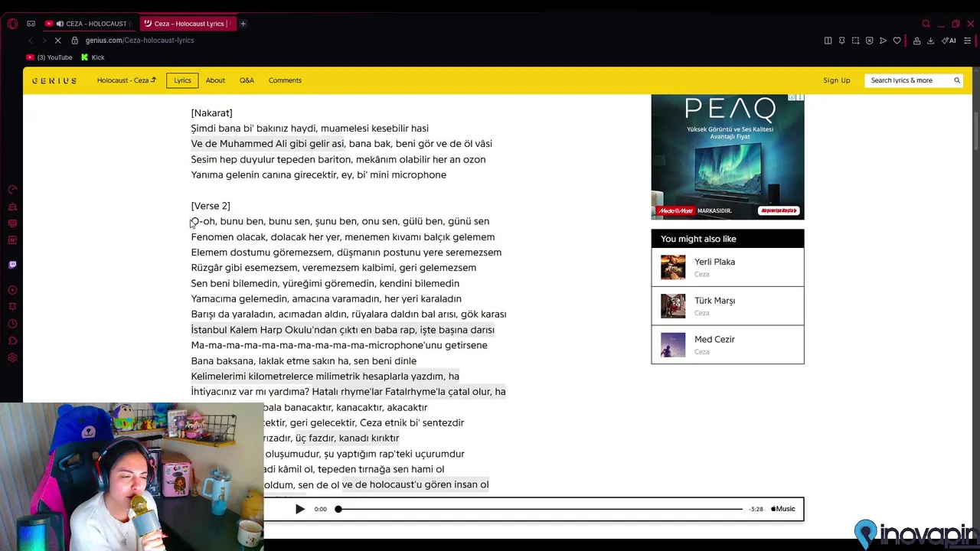The image size is (980, 551).
Task: Open annotation 'üç fazdır, kanadı kırıktır'
Action: pyautogui.click(x=348, y=439)
